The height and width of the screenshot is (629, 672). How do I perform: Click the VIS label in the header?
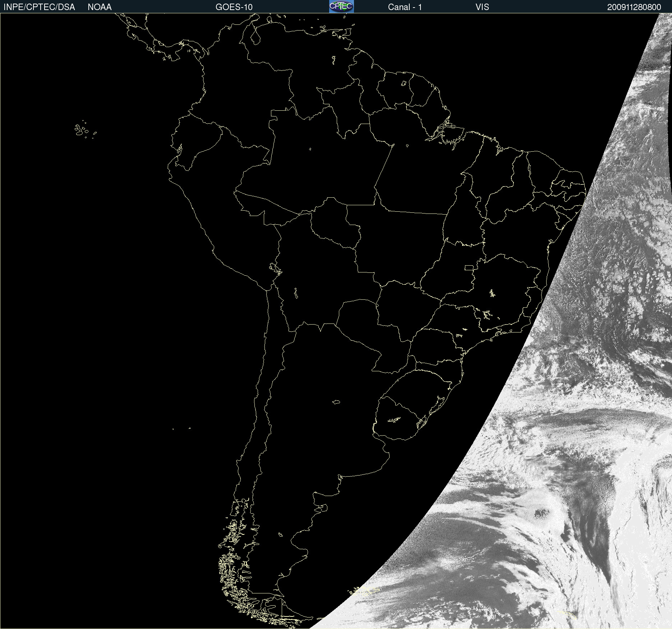(x=482, y=7)
